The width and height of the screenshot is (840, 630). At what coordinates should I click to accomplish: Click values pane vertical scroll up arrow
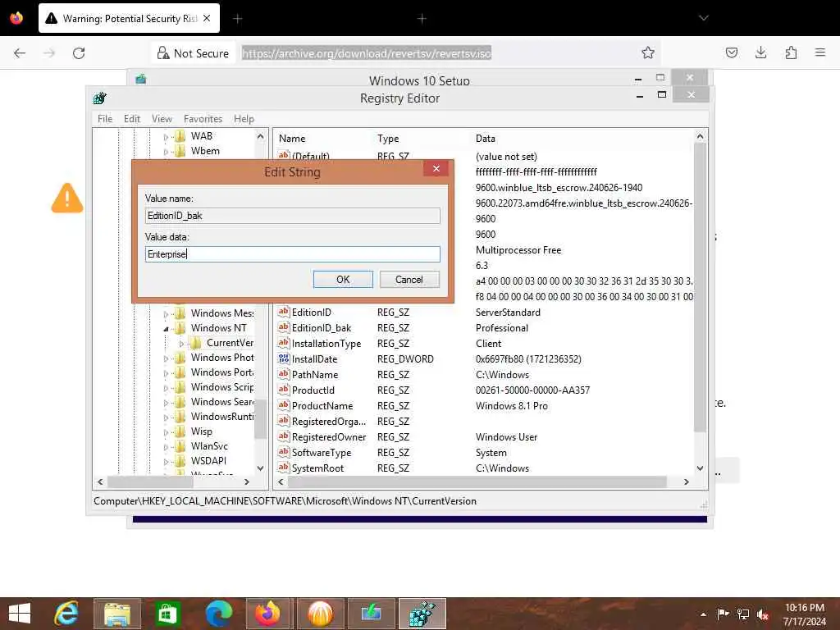click(701, 137)
